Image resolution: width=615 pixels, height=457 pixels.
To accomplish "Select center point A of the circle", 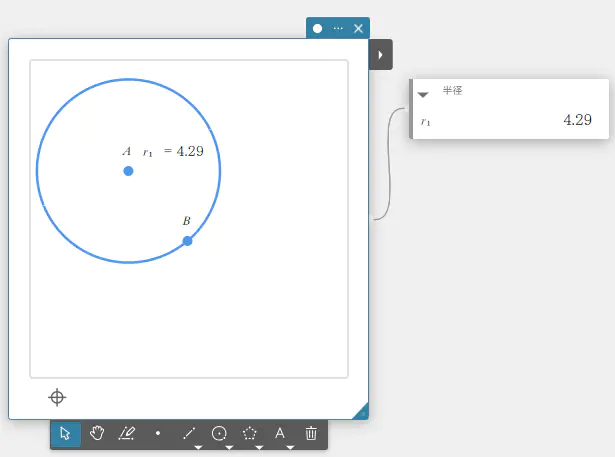I will tap(128, 171).
